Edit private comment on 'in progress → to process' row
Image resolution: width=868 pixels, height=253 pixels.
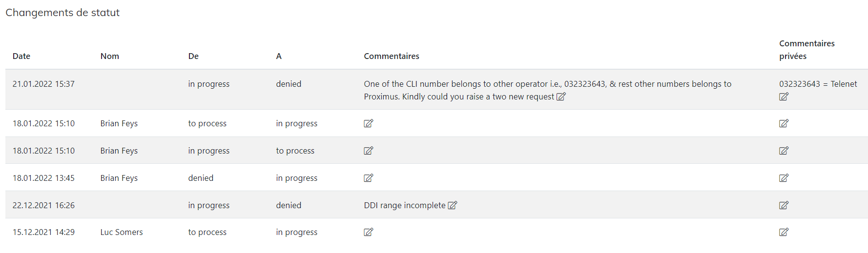pyautogui.click(x=784, y=151)
